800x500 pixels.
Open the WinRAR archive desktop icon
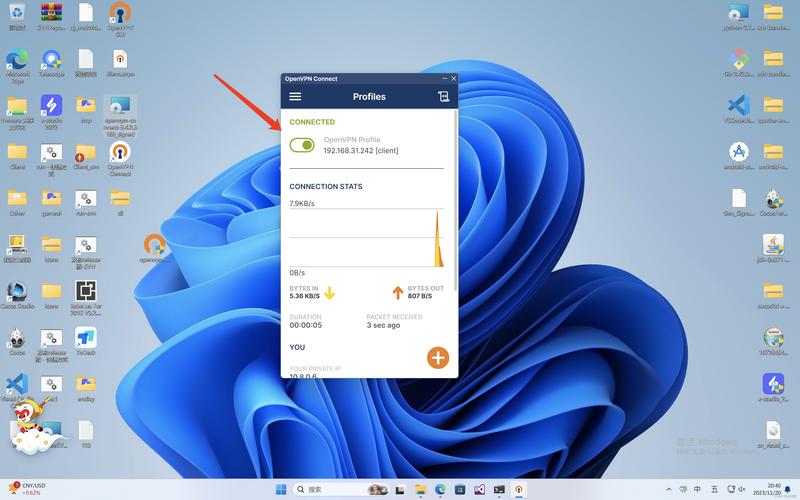pyautogui.click(x=52, y=16)
